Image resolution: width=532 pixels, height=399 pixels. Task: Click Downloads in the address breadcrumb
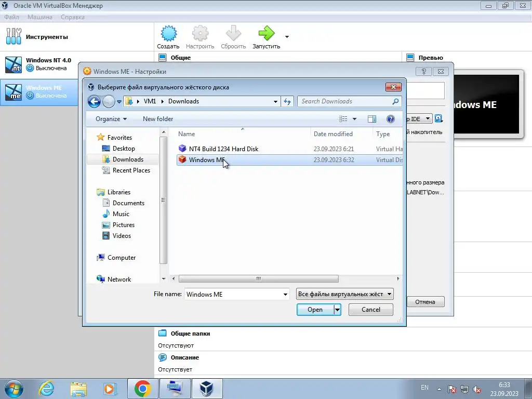pos(183,101)
